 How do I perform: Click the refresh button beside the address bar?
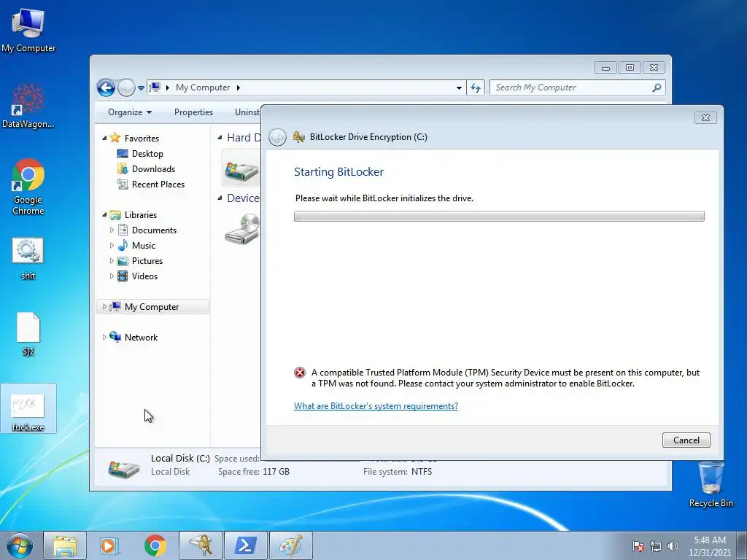tap(476, 87)
